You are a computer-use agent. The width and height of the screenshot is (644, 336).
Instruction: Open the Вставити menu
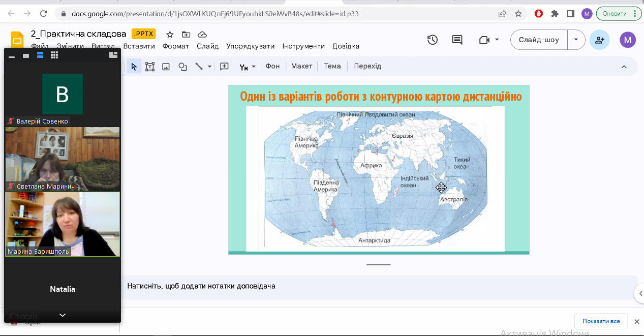(139, 46)
